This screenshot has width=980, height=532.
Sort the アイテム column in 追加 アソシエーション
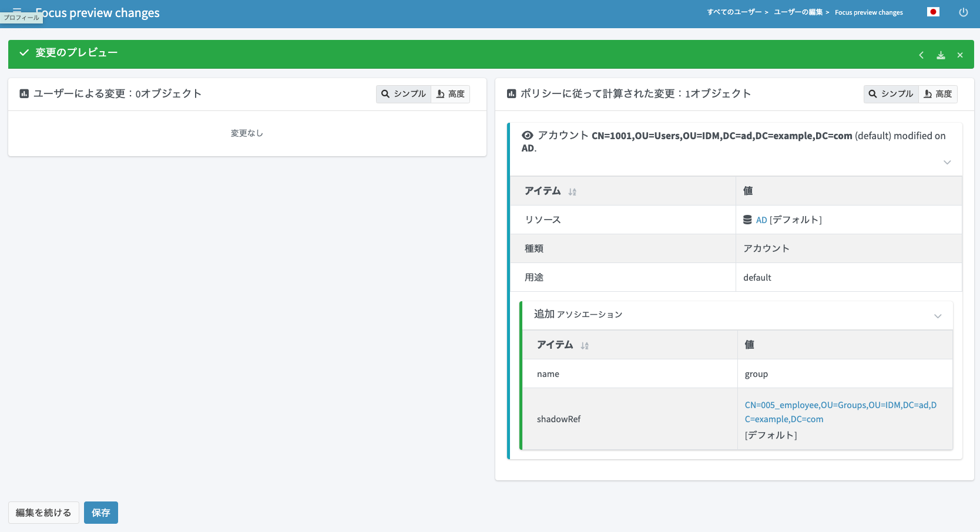[x=585, y=346]
